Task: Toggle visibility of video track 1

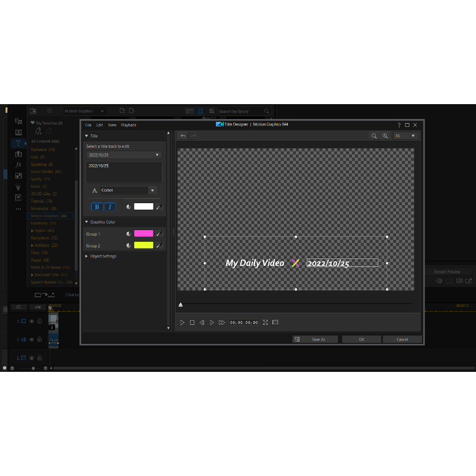Action: [32, 321]
